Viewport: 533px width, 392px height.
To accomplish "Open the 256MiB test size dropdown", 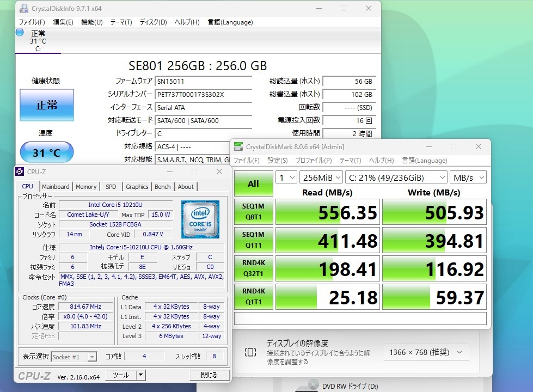I will coord(321,177).
